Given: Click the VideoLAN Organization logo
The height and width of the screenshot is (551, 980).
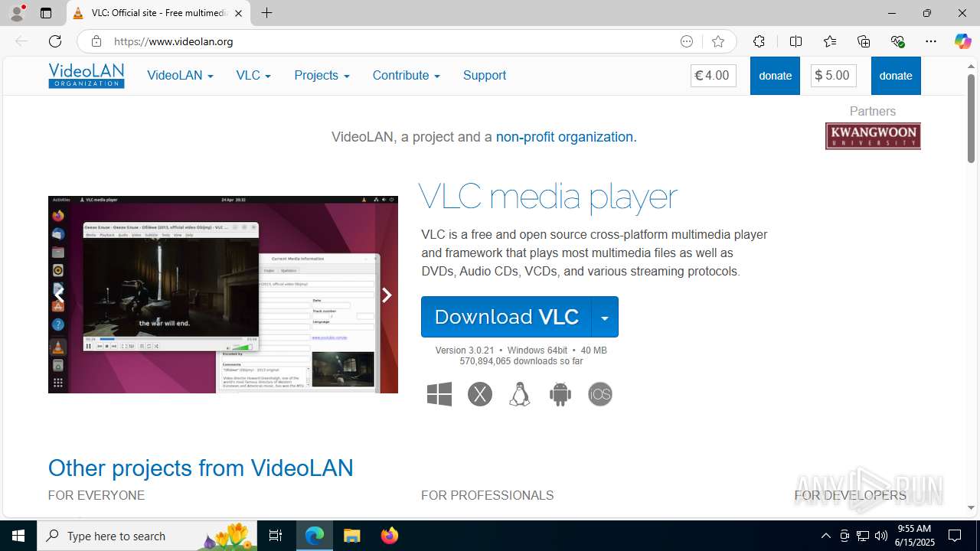Looking at the screenshot, I should click(x=87, y=76).
